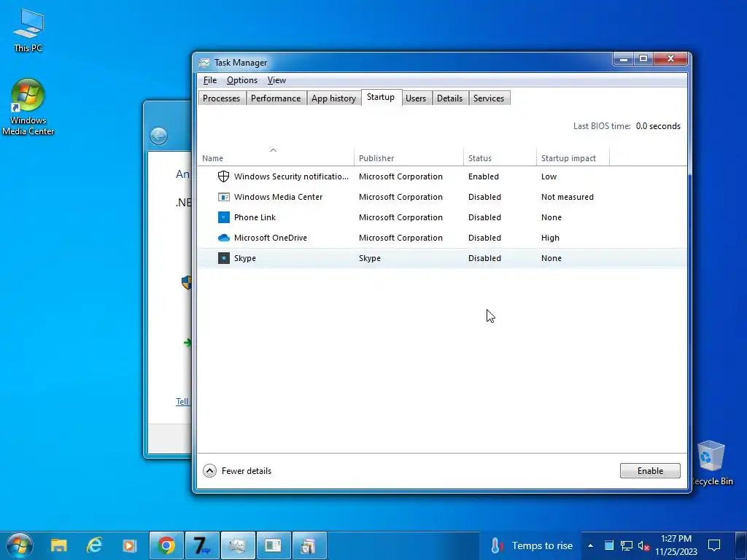This screenshot has width=747, height=560.
Task: Click the Windows Security shield icon
Action: [223, 176]
